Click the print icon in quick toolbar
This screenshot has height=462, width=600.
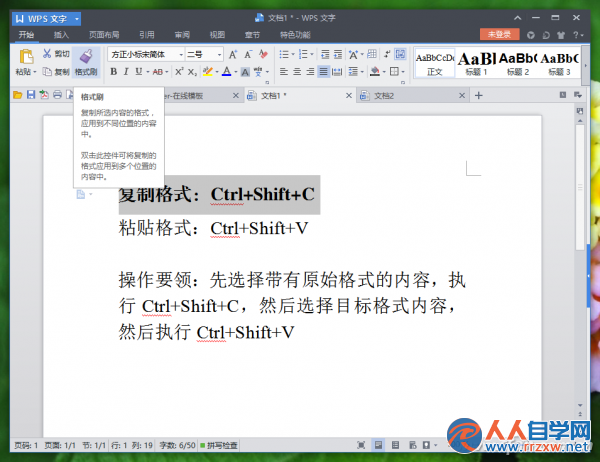coord(57,95)
